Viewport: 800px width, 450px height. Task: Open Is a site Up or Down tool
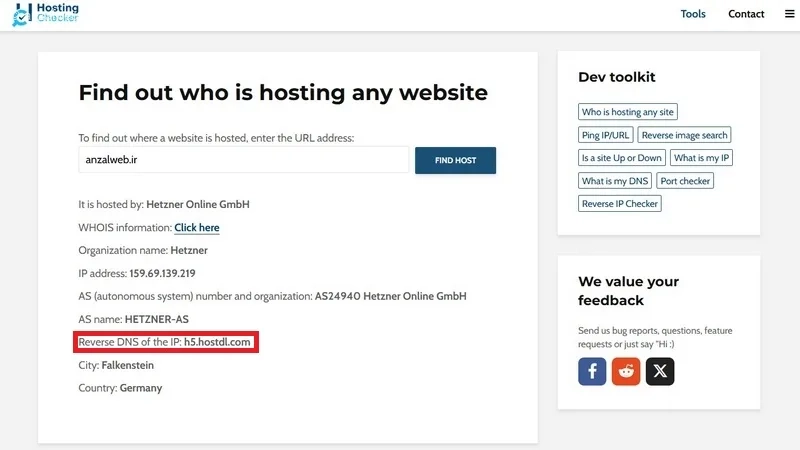pyautogui.click(x=621, y=158)
